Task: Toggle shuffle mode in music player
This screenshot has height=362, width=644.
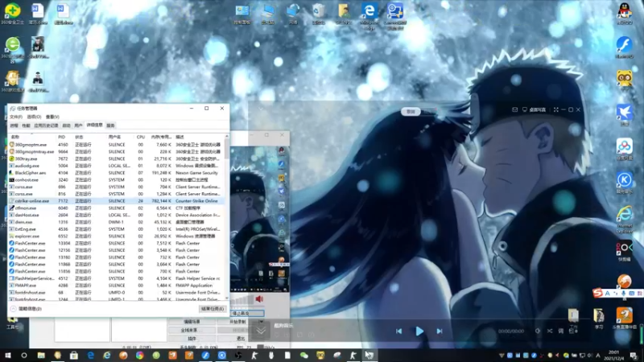Action: pos(550,331)
